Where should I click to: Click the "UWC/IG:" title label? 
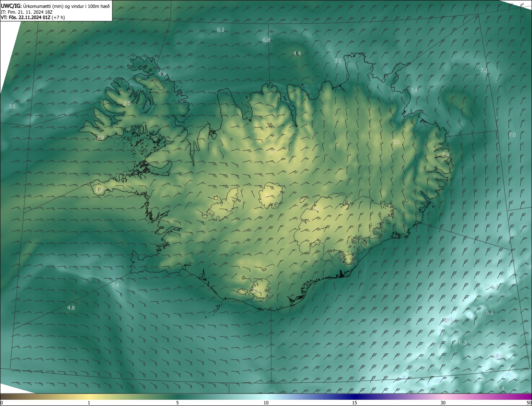(x=11, y=5)
